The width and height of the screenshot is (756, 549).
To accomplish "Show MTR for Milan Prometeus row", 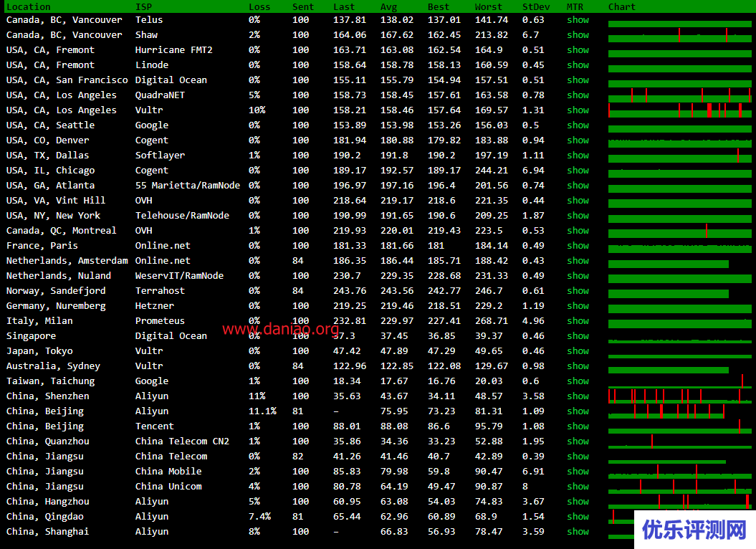I will click(578, 321).
